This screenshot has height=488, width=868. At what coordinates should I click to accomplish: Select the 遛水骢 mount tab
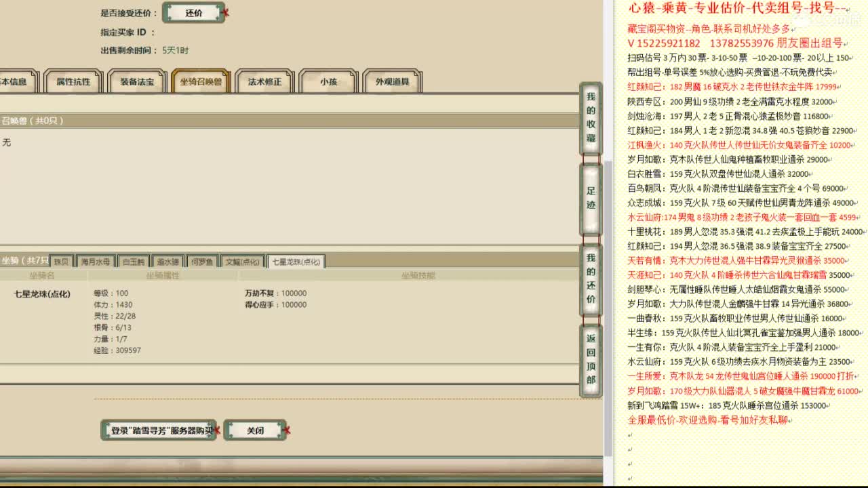point(167,262)
